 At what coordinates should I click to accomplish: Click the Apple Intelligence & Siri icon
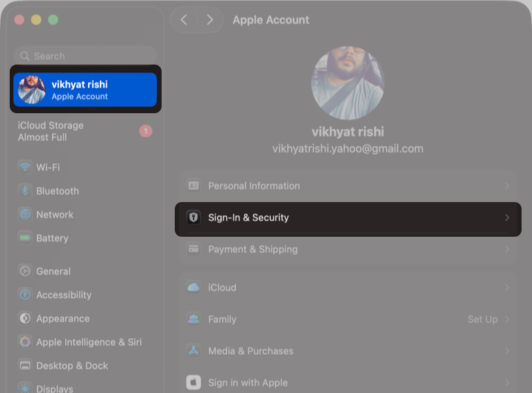coord(25,342)
